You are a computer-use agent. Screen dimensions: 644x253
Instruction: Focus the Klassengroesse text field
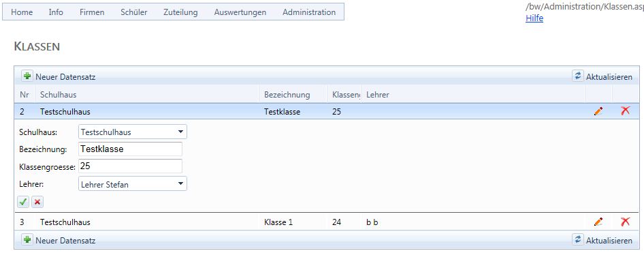click(x=130, y=166)
